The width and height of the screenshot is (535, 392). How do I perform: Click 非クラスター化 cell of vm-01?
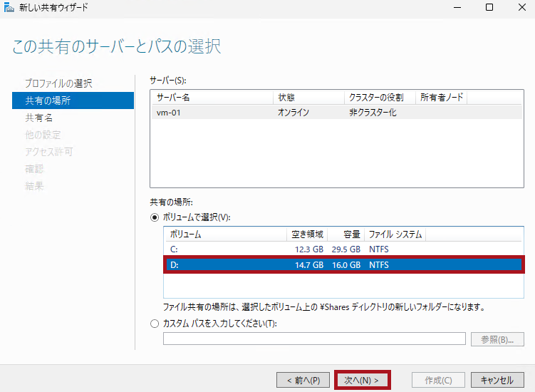coord(373,113)
